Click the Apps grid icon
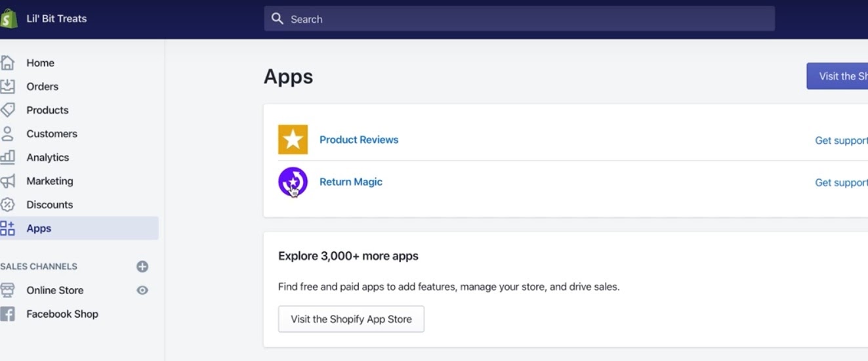The image size is (868, 361). tap(7, 228)
